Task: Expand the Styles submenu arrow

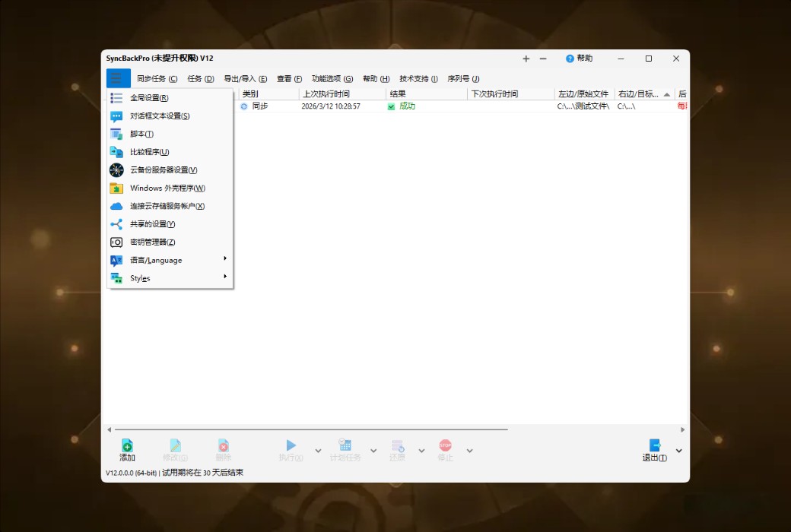Action: click(x=226, y=277)
